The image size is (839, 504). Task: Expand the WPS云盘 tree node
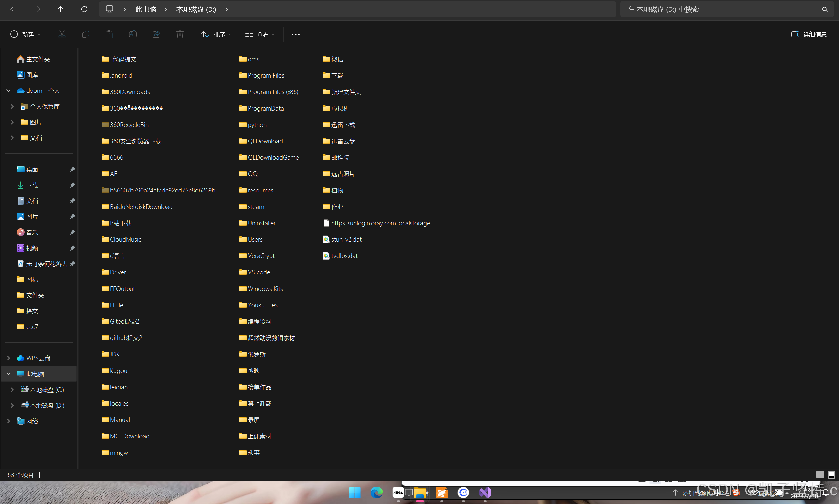tap(9, 358)
